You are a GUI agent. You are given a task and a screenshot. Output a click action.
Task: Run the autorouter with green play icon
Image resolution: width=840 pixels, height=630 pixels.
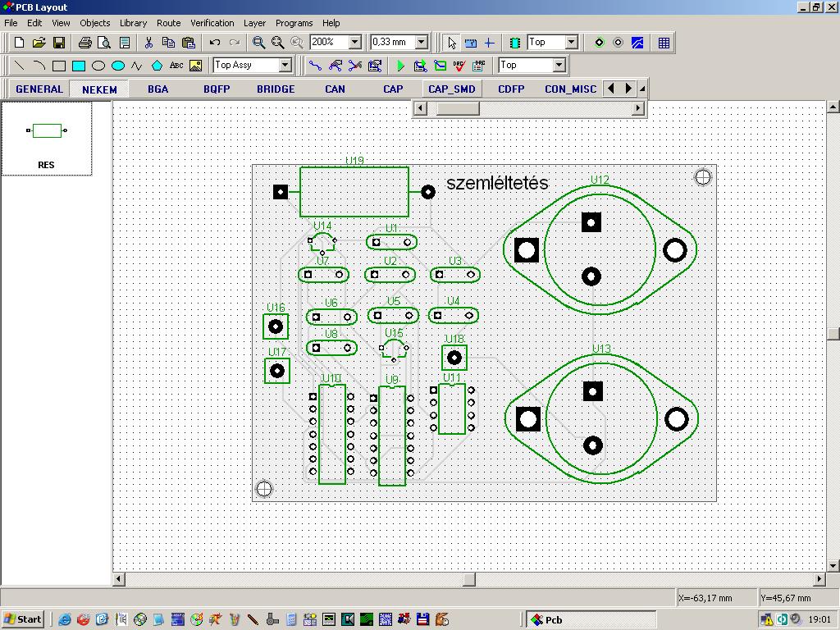(x=400, y=66)
